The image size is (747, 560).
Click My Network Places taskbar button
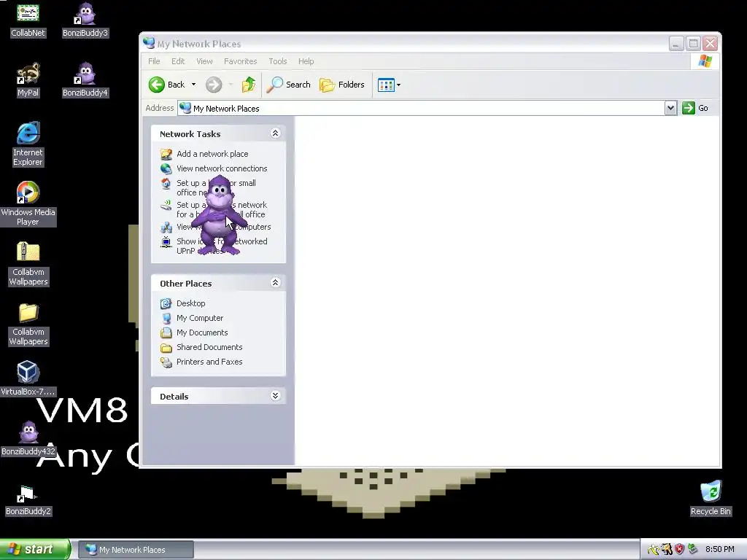coord(135,550)
